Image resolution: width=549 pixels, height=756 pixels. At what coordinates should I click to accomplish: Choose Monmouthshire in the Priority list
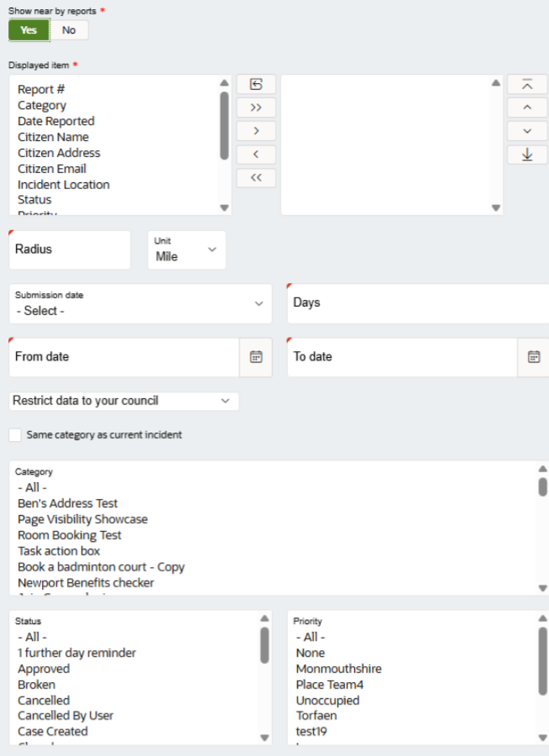(x=338, y=669)
